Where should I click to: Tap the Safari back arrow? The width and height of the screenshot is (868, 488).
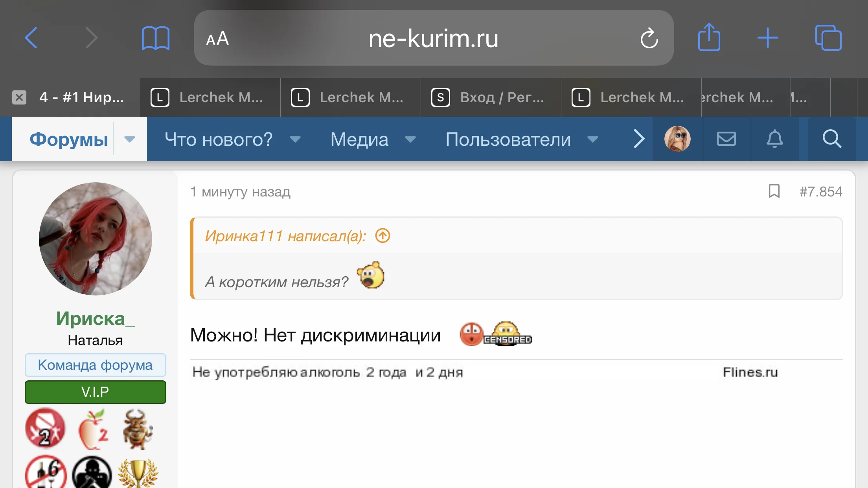(31, 38)
